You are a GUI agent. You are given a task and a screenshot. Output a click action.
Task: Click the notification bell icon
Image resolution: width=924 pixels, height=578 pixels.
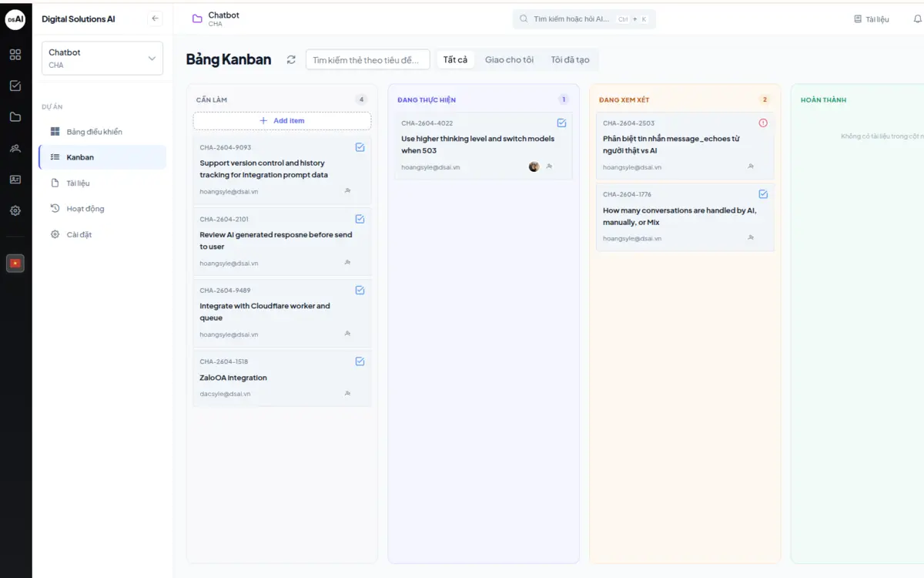pos(917,19)
